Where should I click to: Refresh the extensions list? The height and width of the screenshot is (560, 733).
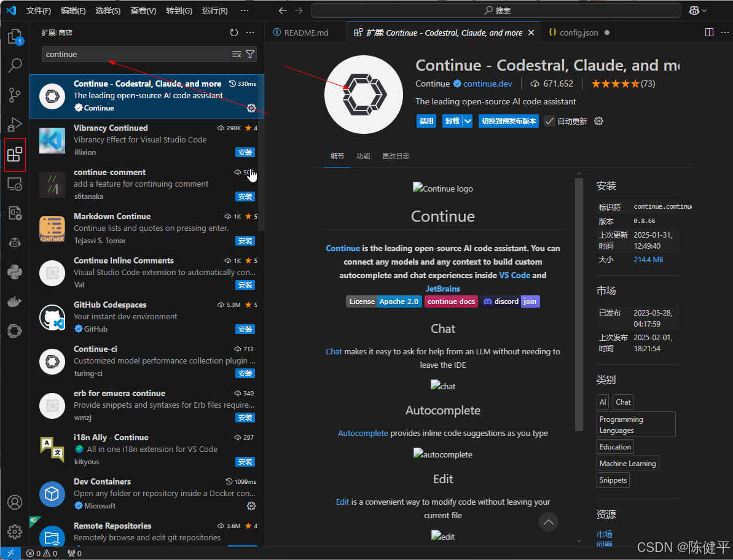233,33
